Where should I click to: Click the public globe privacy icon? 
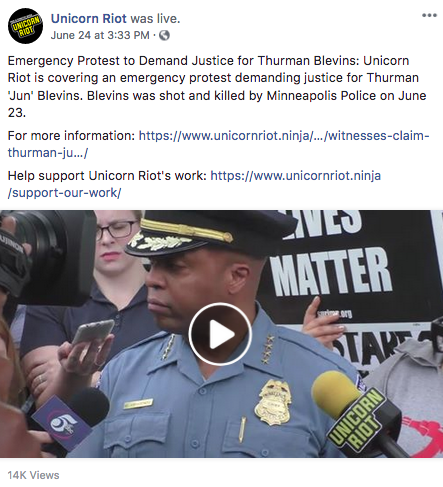[164, 35]
